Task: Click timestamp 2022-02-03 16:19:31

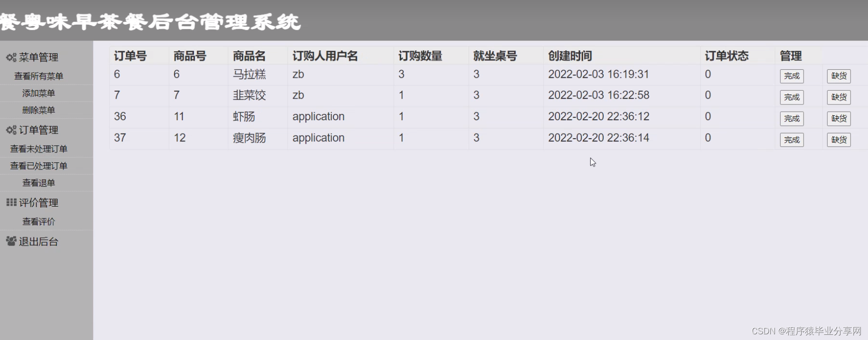Action: point(599,75)
